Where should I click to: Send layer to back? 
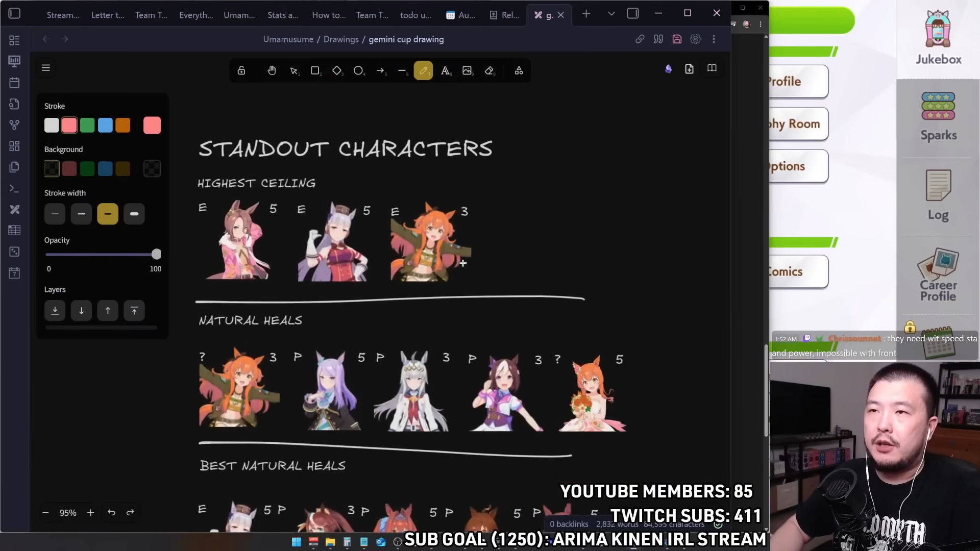pos(55,311)
